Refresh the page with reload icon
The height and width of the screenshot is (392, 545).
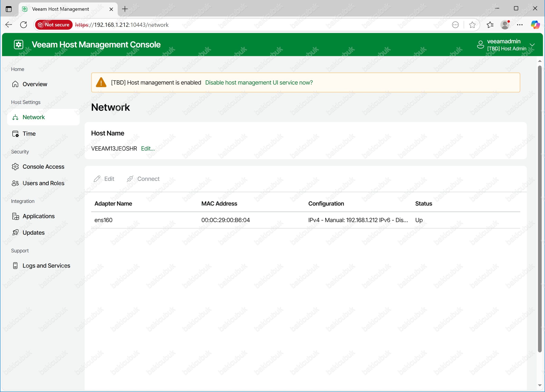tap(24, 25)
